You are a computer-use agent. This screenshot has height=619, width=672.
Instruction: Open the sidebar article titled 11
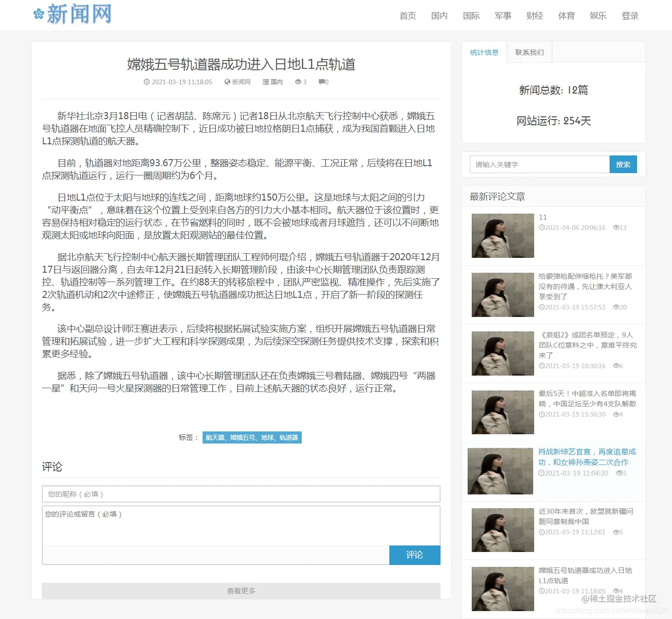click(543, 217)
